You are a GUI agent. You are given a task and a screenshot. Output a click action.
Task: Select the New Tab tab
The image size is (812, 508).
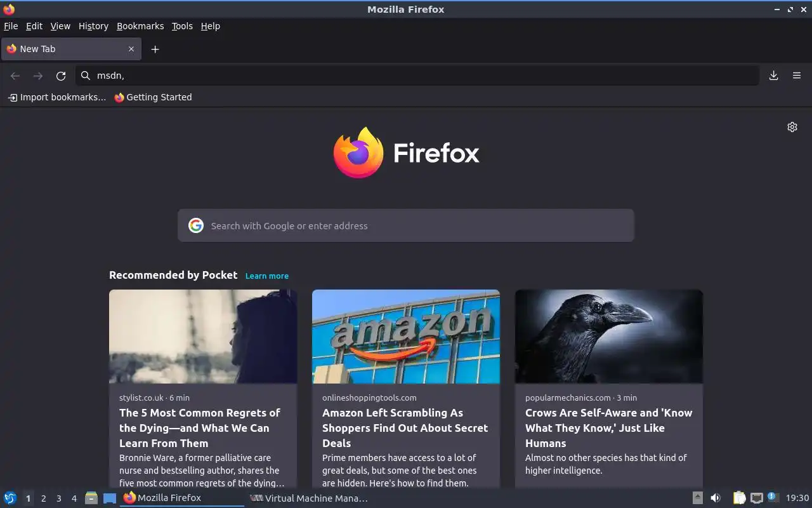point(71,49)
